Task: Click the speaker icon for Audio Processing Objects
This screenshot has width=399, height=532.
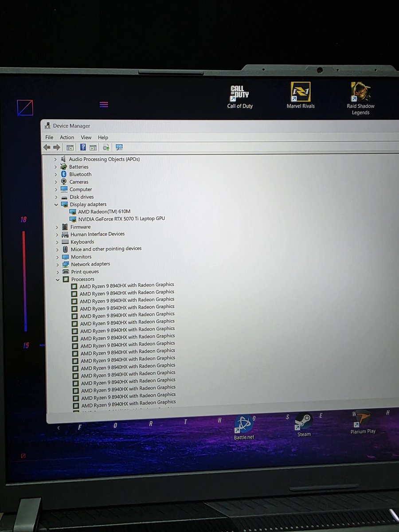Action: [63, 159]
